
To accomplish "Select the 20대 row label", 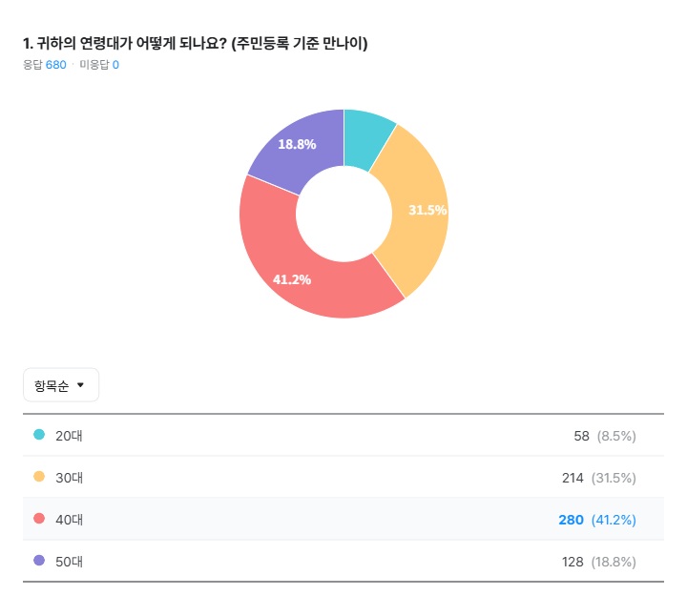I will pos(70,436).
